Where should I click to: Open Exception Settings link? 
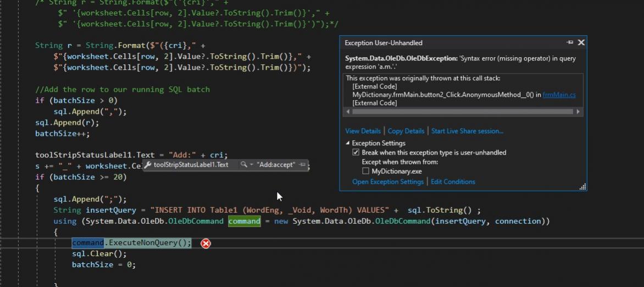click(x=387, y=182)
